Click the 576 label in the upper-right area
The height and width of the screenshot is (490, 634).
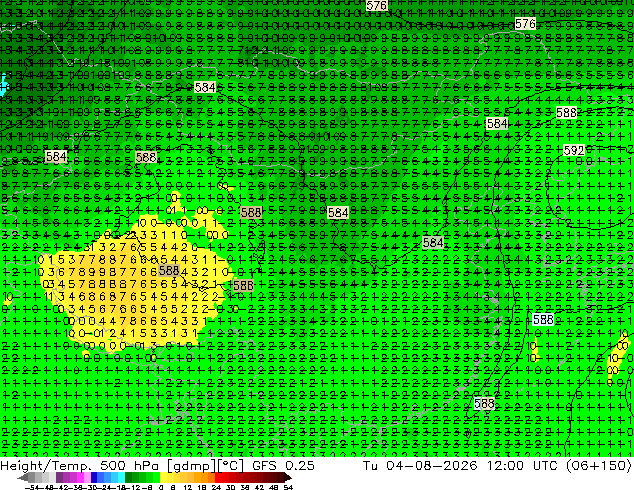[525, 24]
